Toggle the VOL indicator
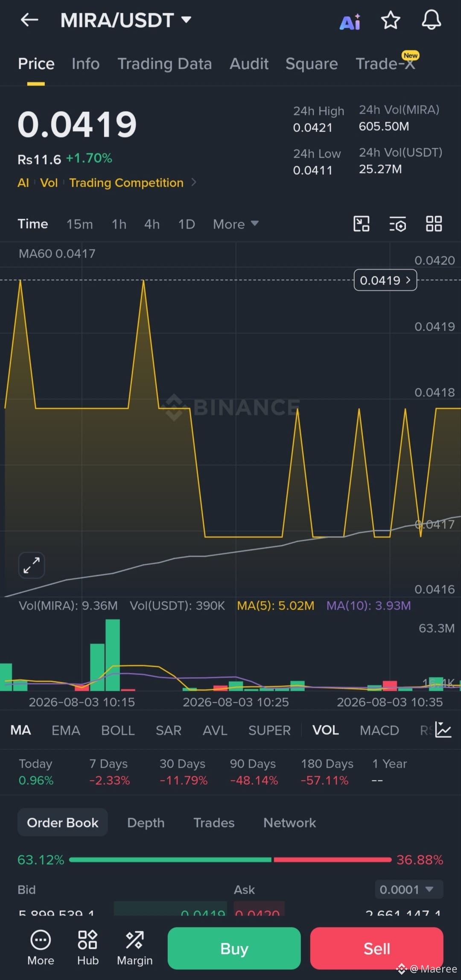 [325, 730]
